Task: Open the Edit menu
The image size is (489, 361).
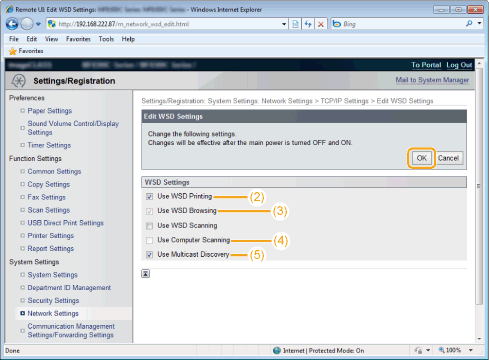Action: (x=32, y=39)
